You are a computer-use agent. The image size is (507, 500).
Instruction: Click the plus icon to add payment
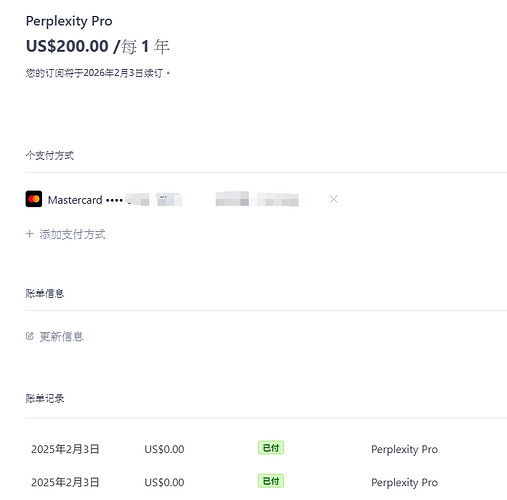click(x=30, y=234)
